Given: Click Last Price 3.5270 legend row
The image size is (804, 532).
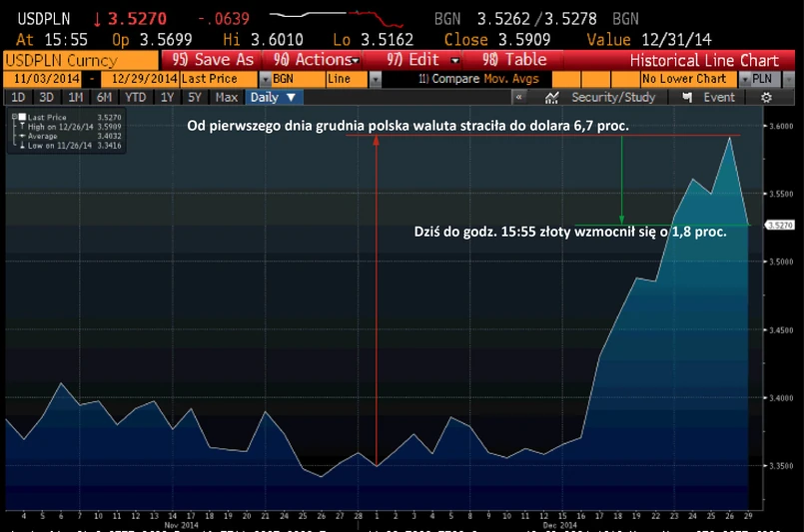Looking at the screenshot, I should 70,118.
